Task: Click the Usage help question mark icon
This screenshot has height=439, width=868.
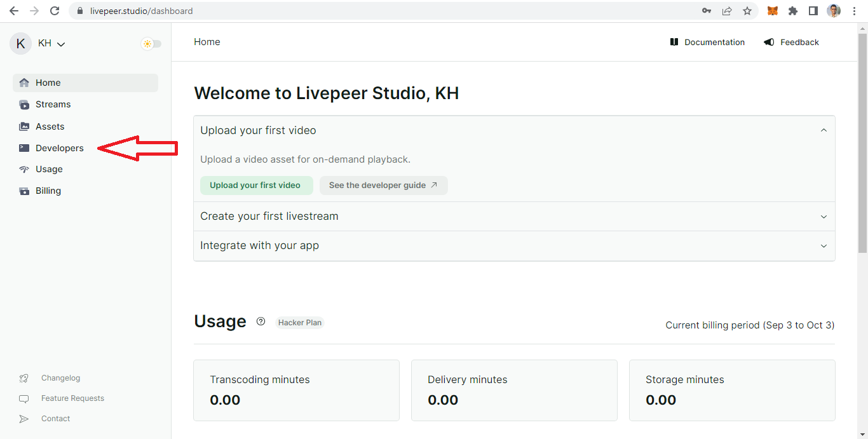Action: pos(261,321)
